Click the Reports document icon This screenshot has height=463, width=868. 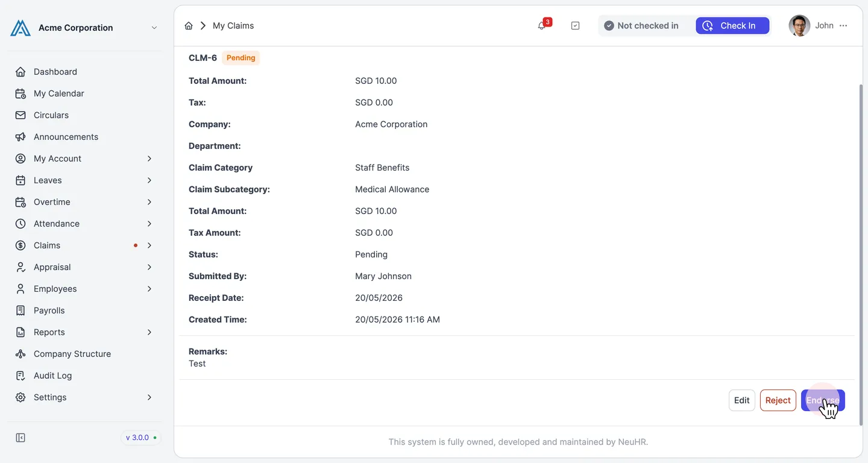[20, 332]
